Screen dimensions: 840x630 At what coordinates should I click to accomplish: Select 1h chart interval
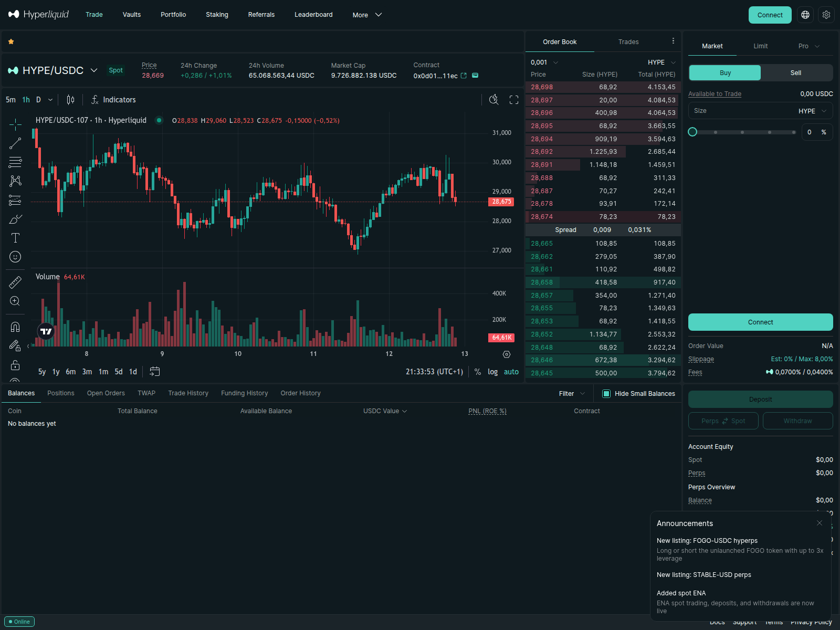26,100
